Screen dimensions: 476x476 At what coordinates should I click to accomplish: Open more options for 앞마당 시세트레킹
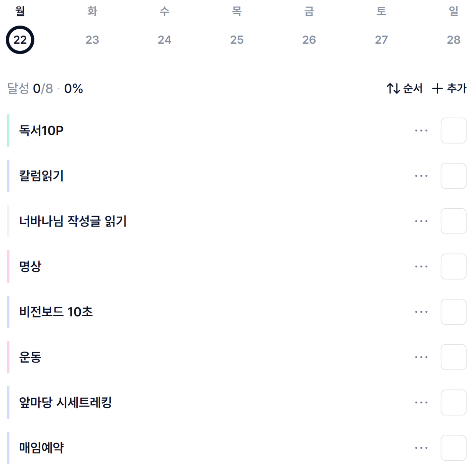(421, 403)
